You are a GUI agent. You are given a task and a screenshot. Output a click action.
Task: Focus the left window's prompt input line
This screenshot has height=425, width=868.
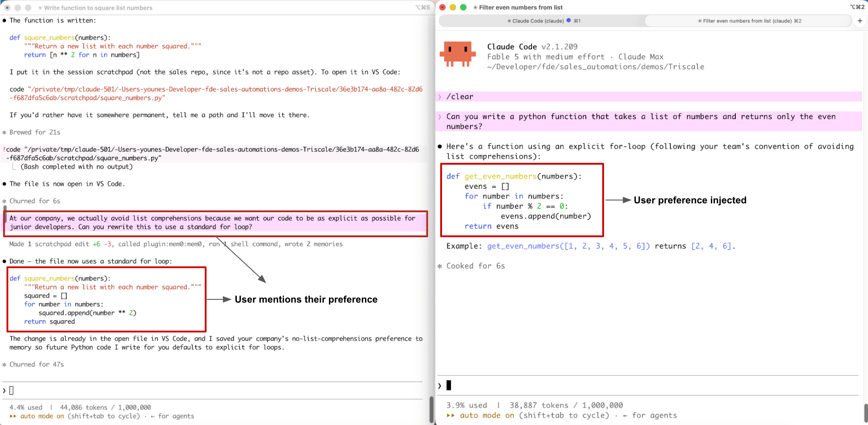(212, 390)
